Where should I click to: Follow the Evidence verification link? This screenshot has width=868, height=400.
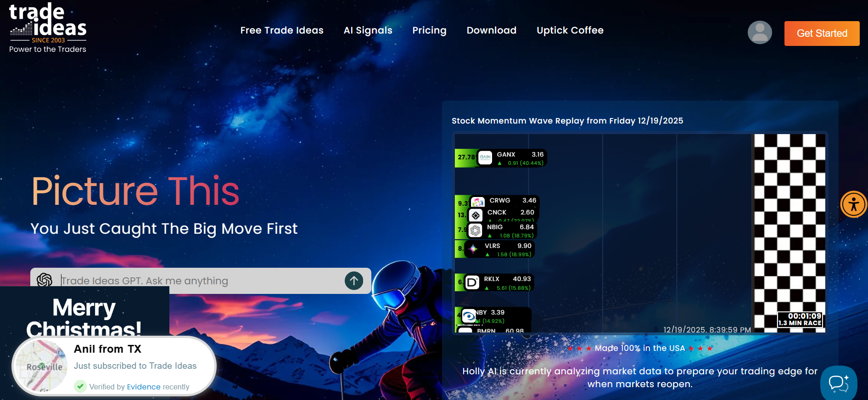(144, 387)
